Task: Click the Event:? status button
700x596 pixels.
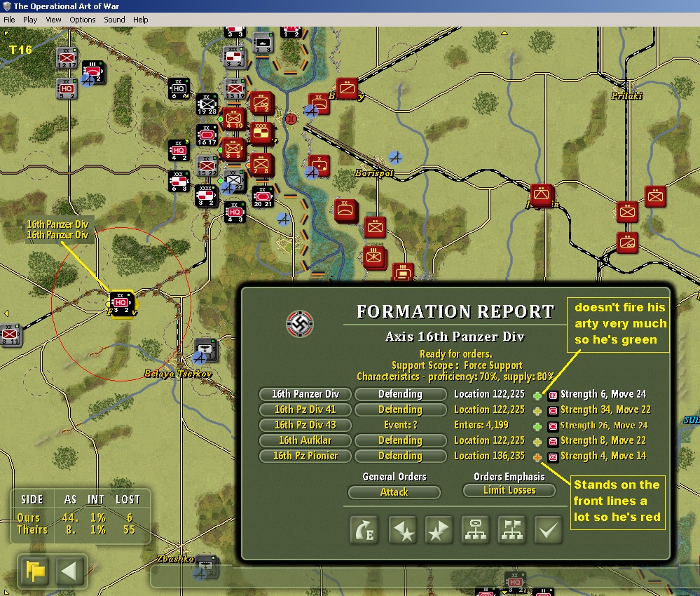Action: coord(400,425)
